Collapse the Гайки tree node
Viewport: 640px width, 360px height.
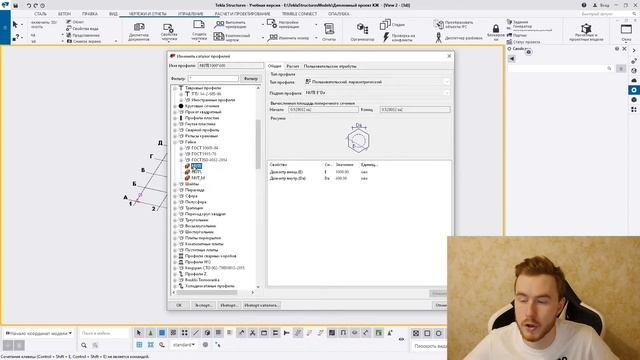pyautogui.click(x=175, y=142)
